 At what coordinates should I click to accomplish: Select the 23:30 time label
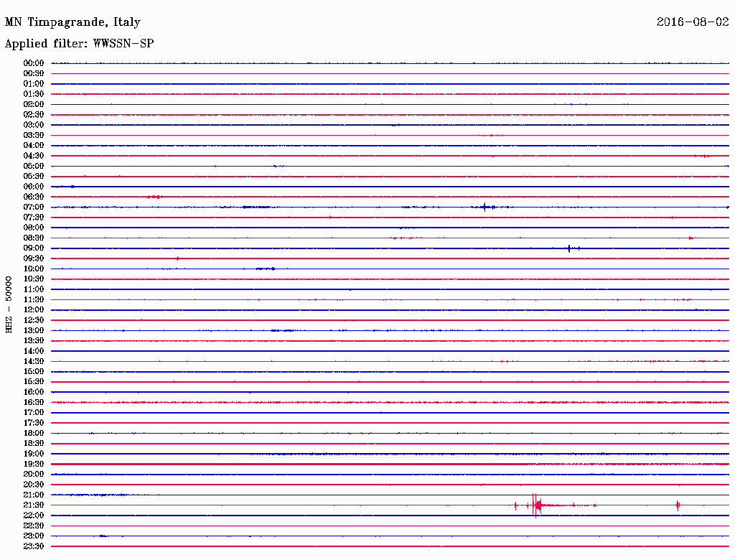coord(34,546)
